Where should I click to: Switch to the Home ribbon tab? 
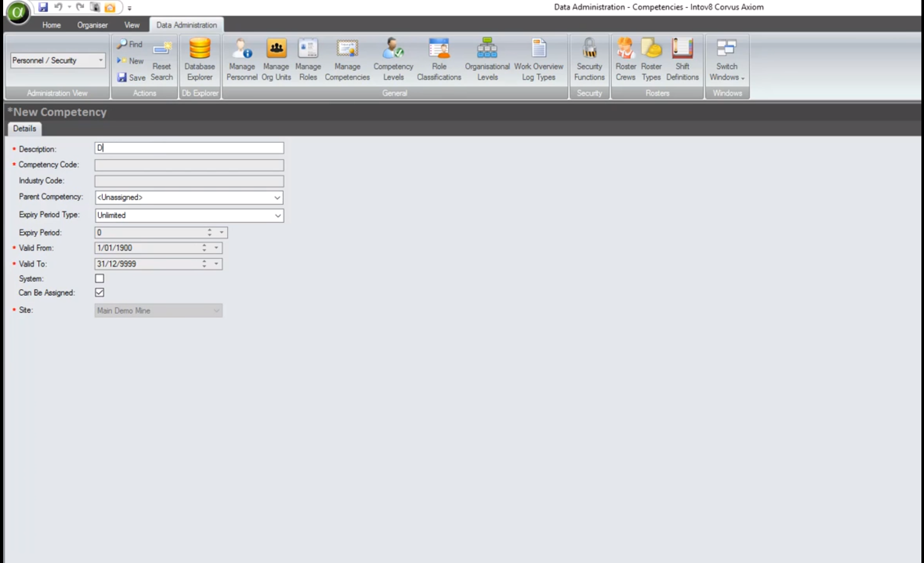click(51, 25)
